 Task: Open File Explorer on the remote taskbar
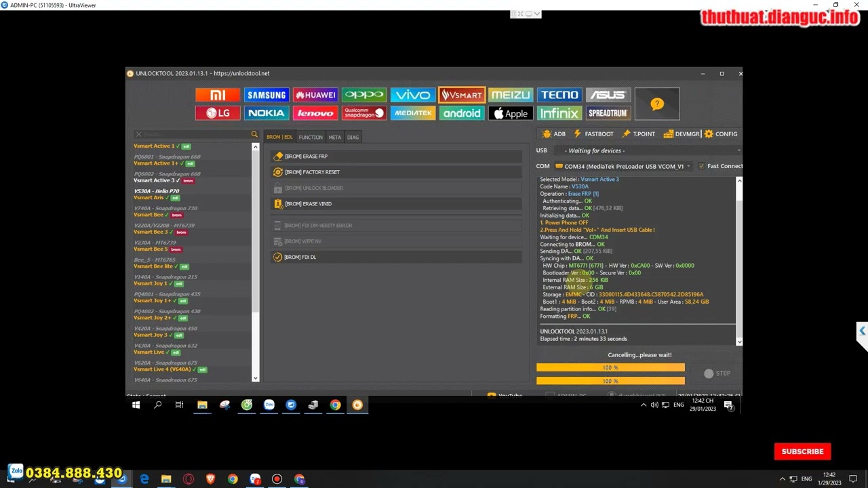202,405
